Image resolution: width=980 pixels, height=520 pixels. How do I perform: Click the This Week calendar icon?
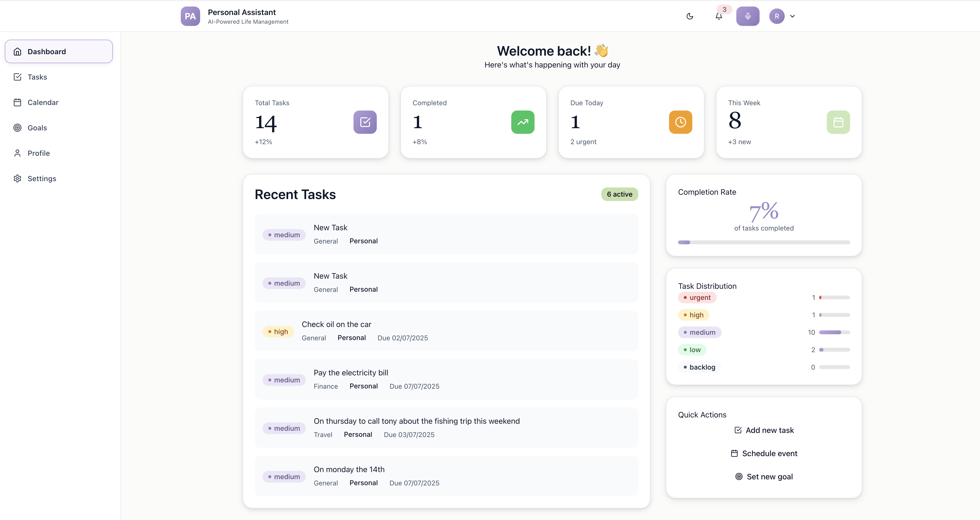click(838, 122)
